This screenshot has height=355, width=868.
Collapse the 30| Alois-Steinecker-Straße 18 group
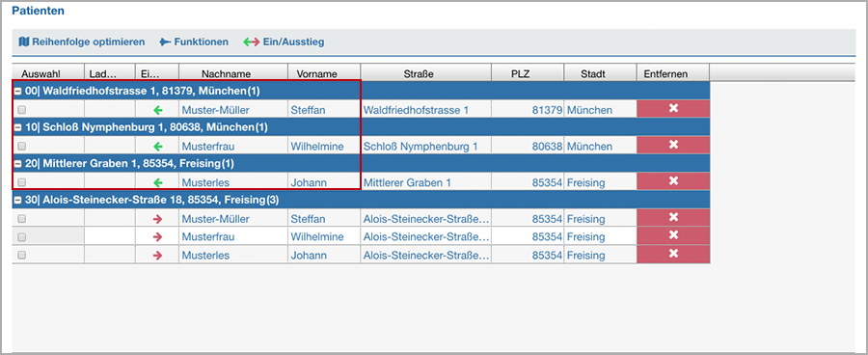(x=18, y=201)
